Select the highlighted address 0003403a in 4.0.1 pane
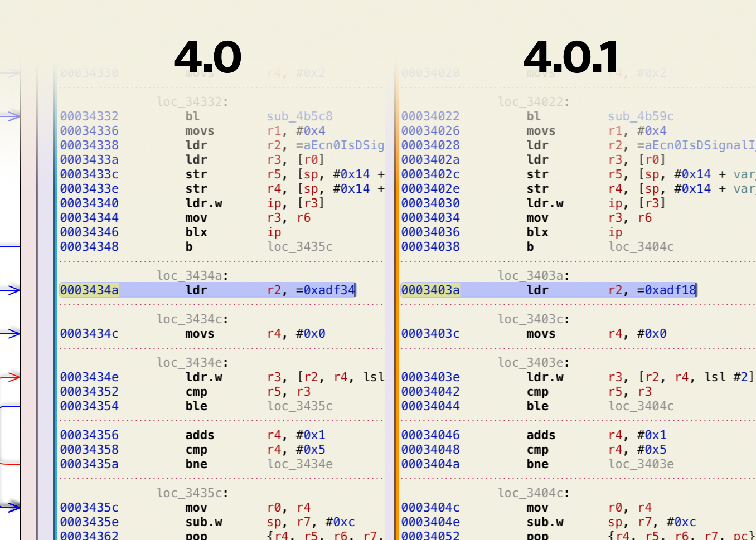The image size is (756, 540). coord(430,290)
